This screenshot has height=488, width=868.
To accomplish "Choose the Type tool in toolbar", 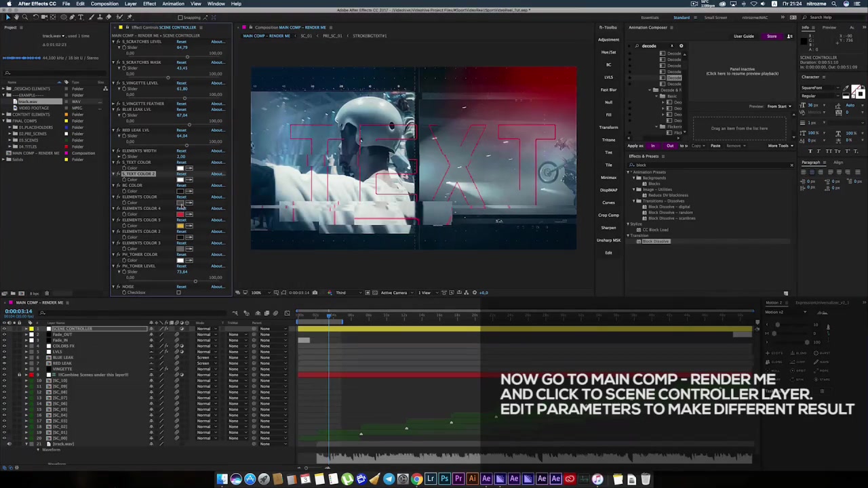I will (x=81, y=17).
